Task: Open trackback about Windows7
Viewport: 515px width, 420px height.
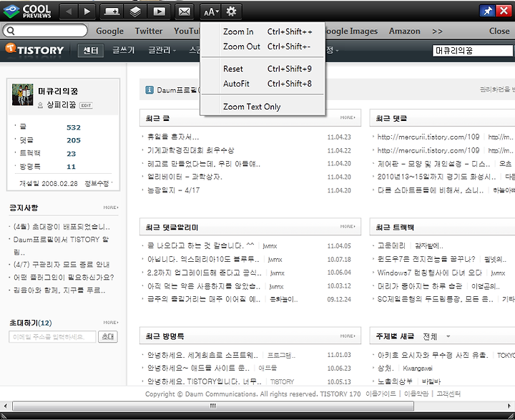Action: (x=429, y=273)
